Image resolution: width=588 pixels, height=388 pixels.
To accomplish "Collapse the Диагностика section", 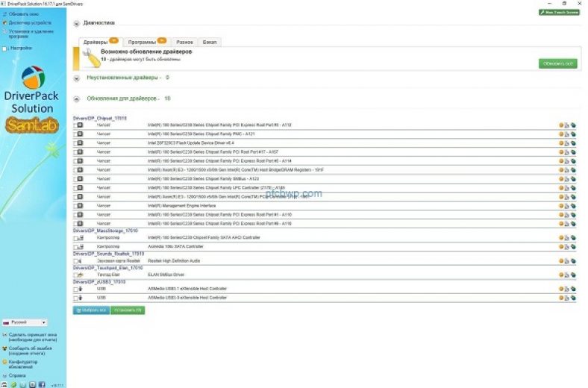I will (x=77, y=24).
